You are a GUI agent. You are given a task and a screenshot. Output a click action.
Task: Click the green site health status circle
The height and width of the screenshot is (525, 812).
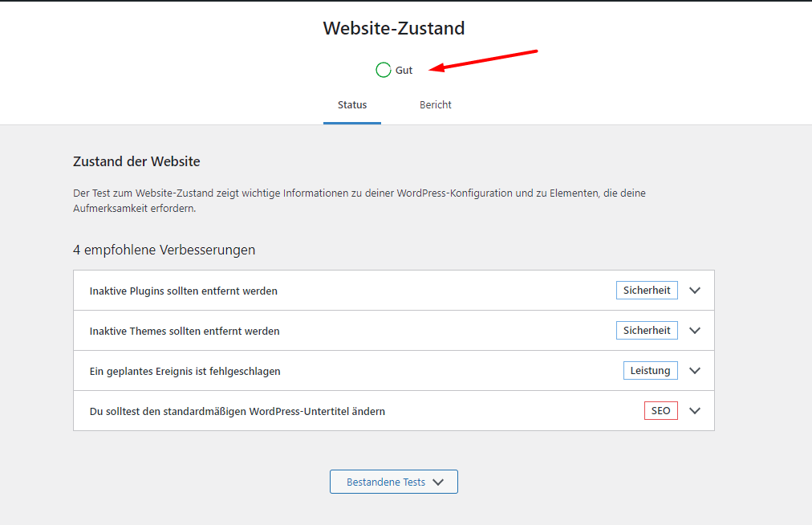tap(384, 70)
